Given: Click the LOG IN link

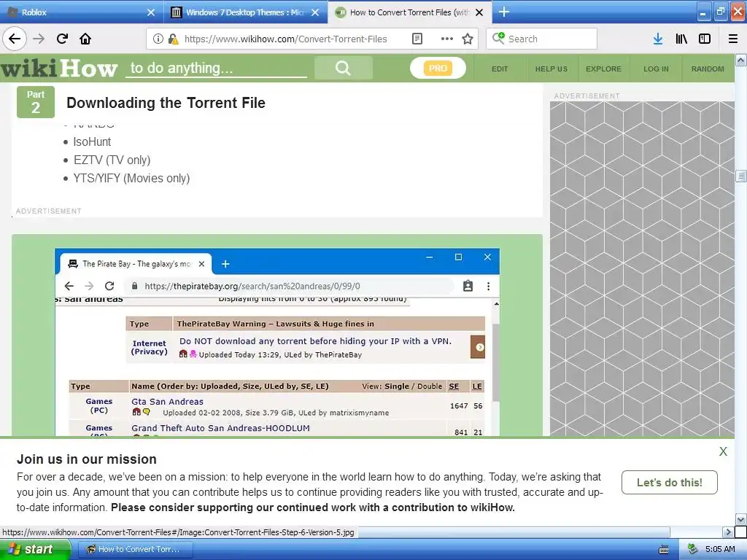Looking at the screenshot, I should 656,69.
